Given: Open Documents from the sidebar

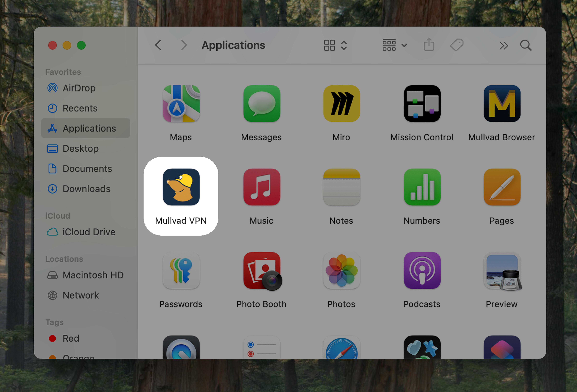Looking at the screenshot, I should pyautogui.click(x=85, y=169).
